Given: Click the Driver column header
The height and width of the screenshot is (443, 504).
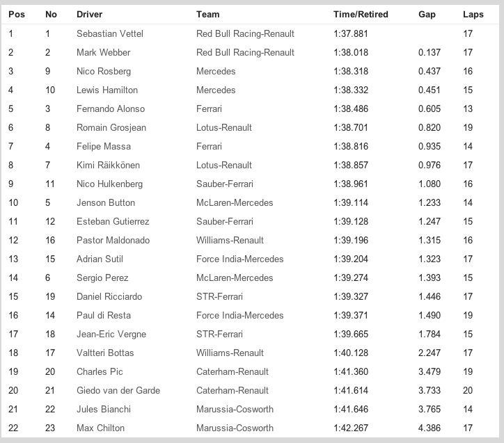Looking at the screenshot, I should [89, 15].
